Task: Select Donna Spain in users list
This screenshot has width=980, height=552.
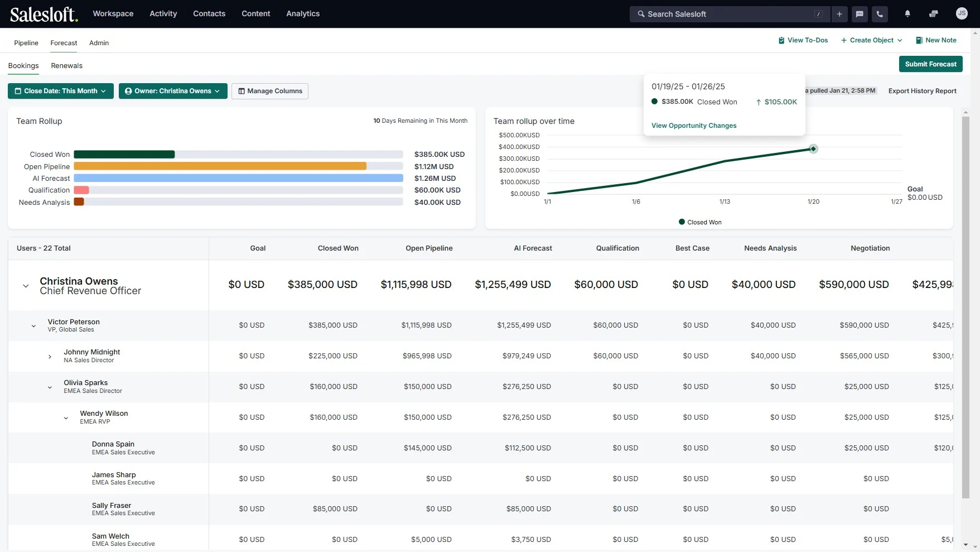Action: click(x=113, y=444)
